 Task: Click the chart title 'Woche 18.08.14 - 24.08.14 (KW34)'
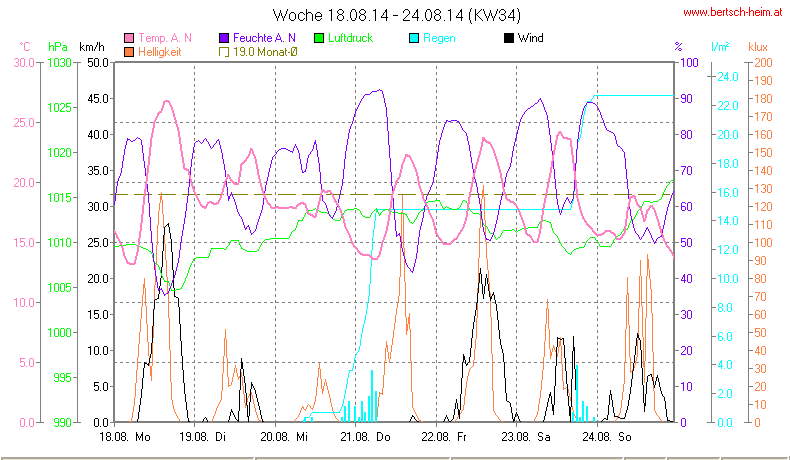click(397, 15)
